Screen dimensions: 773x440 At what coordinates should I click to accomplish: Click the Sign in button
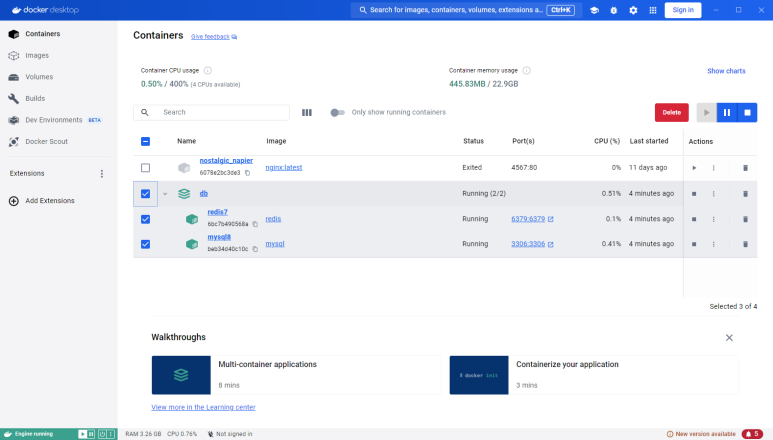click(x=683, y=10)
